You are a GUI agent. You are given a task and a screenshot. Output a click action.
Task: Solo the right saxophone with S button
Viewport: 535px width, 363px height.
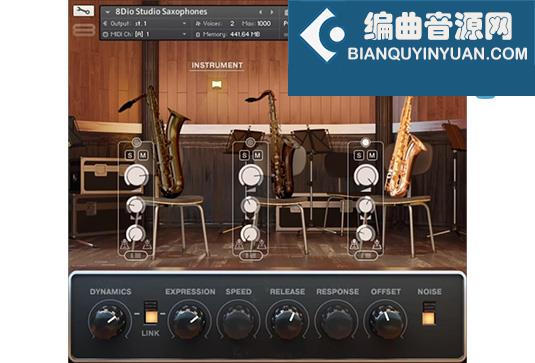tap(359, 155)
